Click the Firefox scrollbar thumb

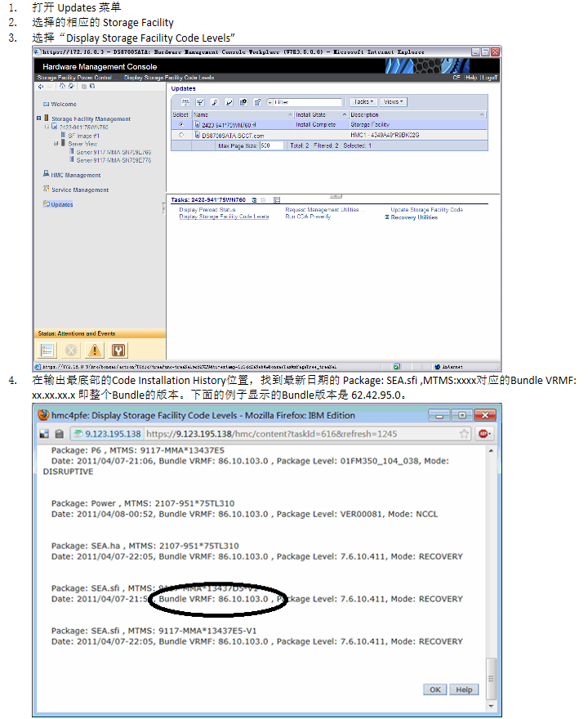491,677
